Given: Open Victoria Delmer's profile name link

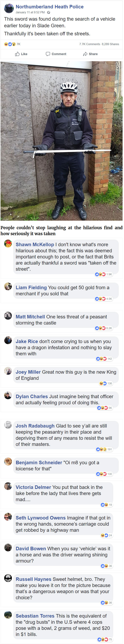Looking at the screenshot, I should (x=33, y=487).
